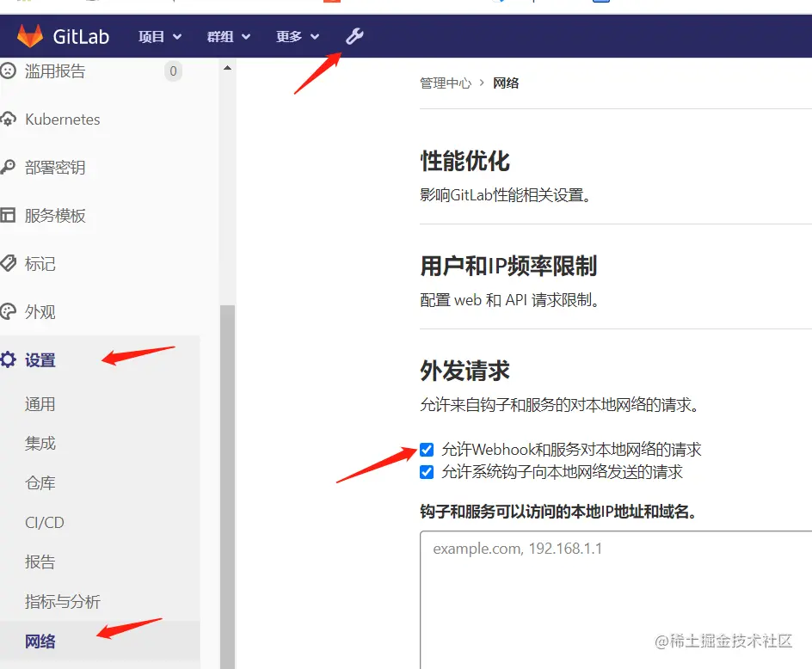Expand the 性能优化 section heading
The height and width of the screenshot is (669, 812).
pos(465,161)
